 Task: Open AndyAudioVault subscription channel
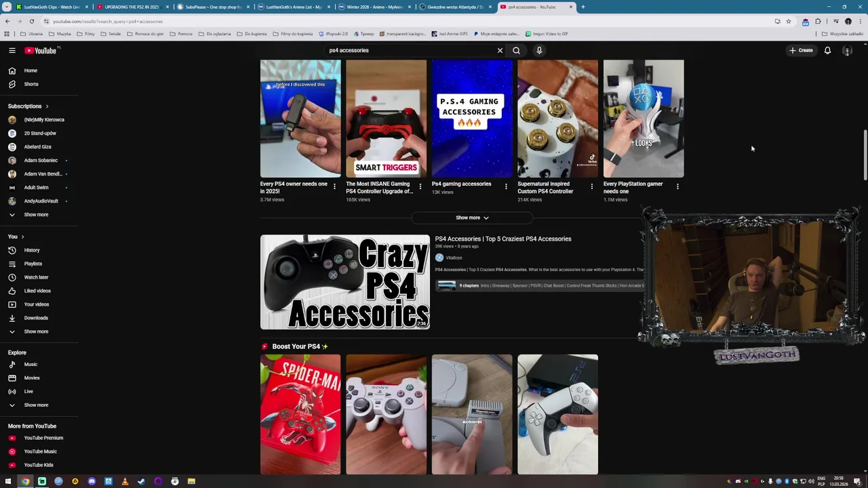[x=39, y=201]
